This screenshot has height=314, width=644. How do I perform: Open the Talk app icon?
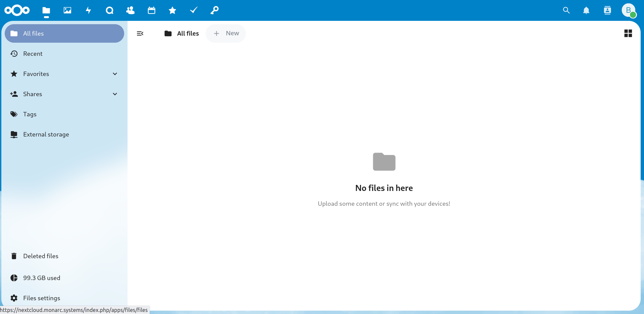[109, 10]
